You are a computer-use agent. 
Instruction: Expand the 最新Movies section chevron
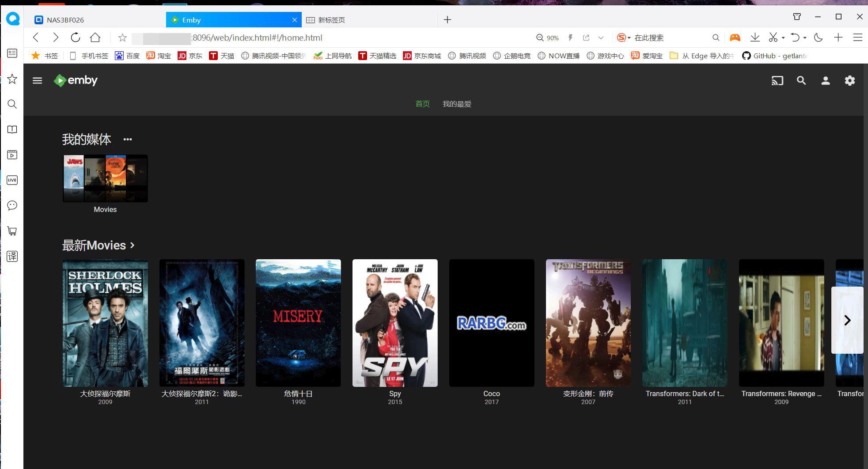(x=133, y=245)
